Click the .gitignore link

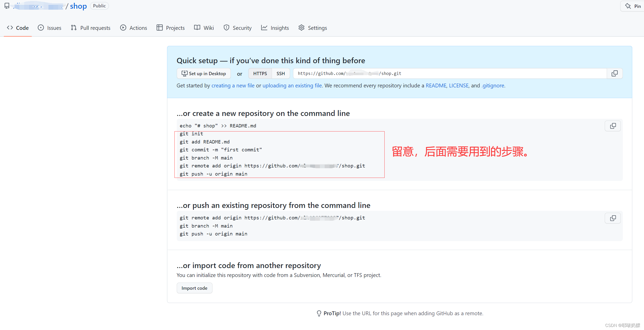pos(493,86)
